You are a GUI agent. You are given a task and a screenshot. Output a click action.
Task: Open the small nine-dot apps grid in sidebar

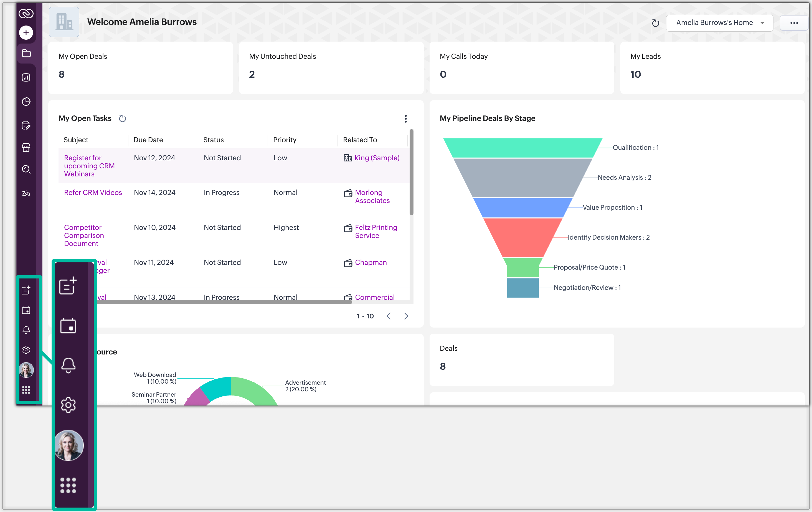tap(26, 390)
